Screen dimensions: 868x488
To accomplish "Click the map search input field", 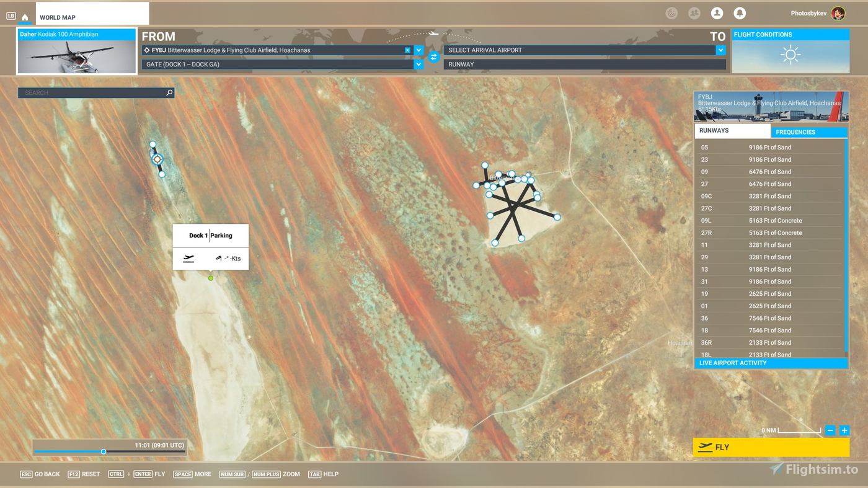I will [93, 93].
